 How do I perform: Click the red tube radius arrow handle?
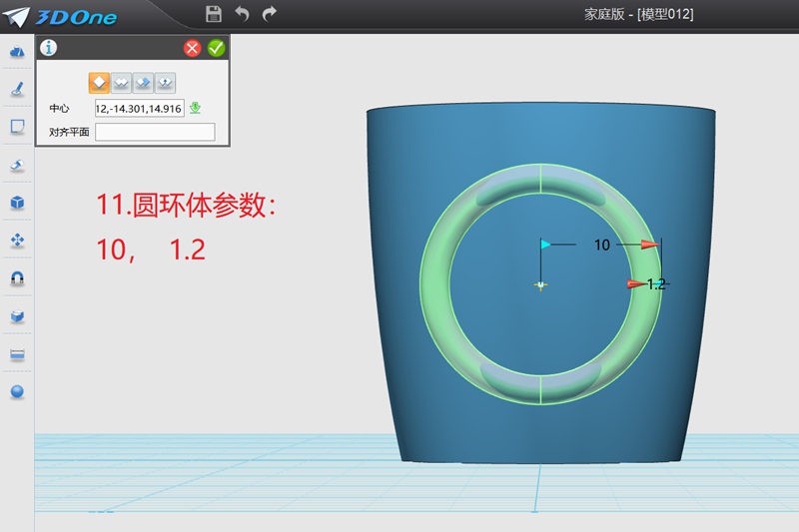tap(636, 283)
